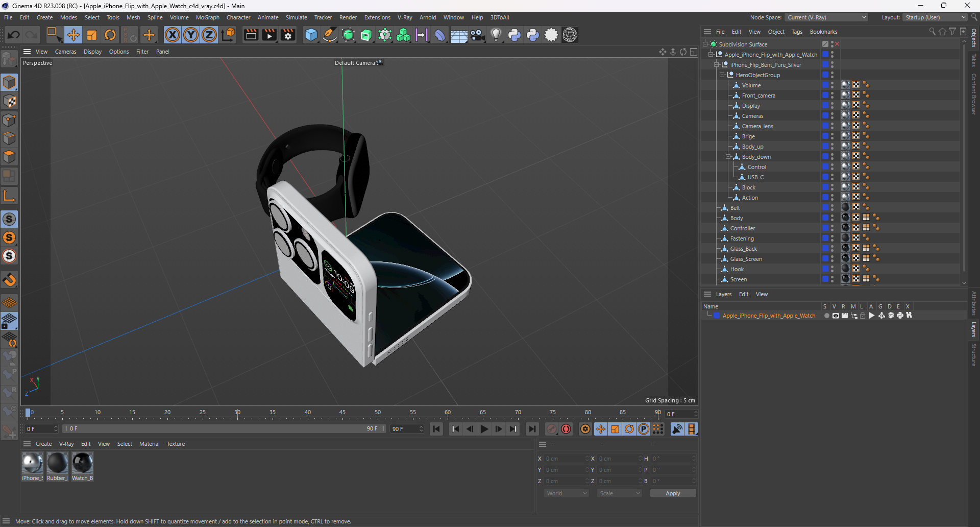
Task: Open the Scale mode dropdown
Action: 619,493
